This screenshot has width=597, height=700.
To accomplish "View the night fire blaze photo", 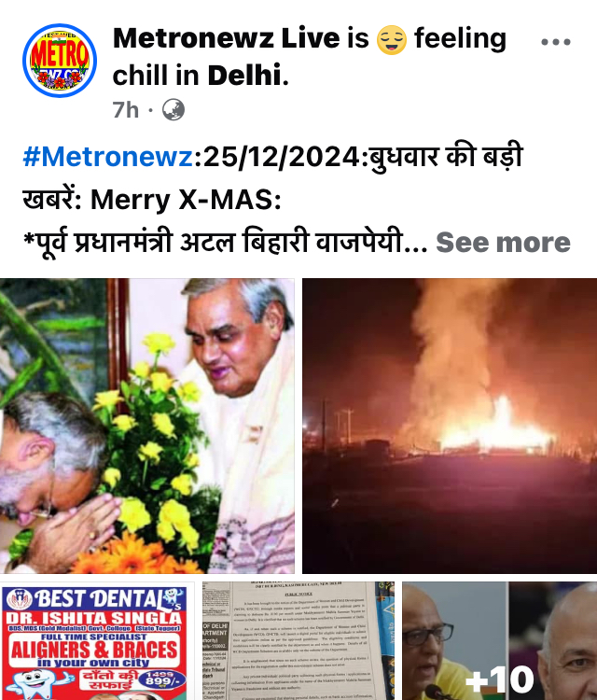I will (450, 426).
